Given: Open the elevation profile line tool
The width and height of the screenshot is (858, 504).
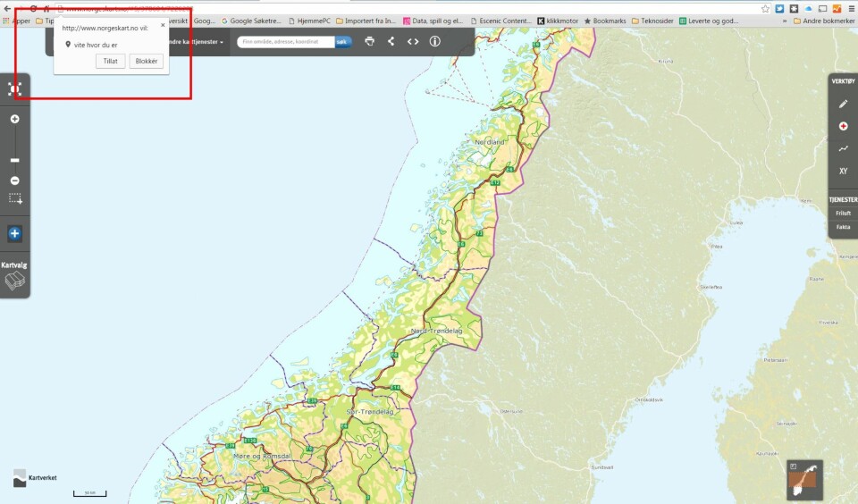Looking at the screenshot, I should pyautogui.click(x=843, y=148).
